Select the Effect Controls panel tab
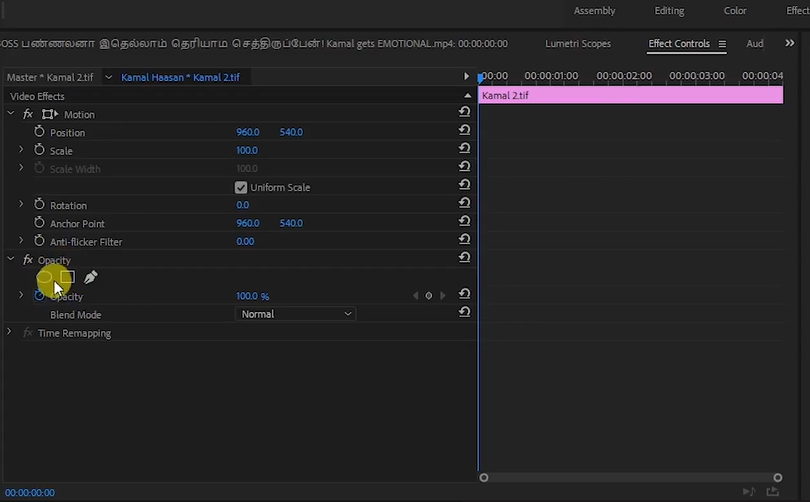This screenshot has height=502, width=810. click(679, 44)
